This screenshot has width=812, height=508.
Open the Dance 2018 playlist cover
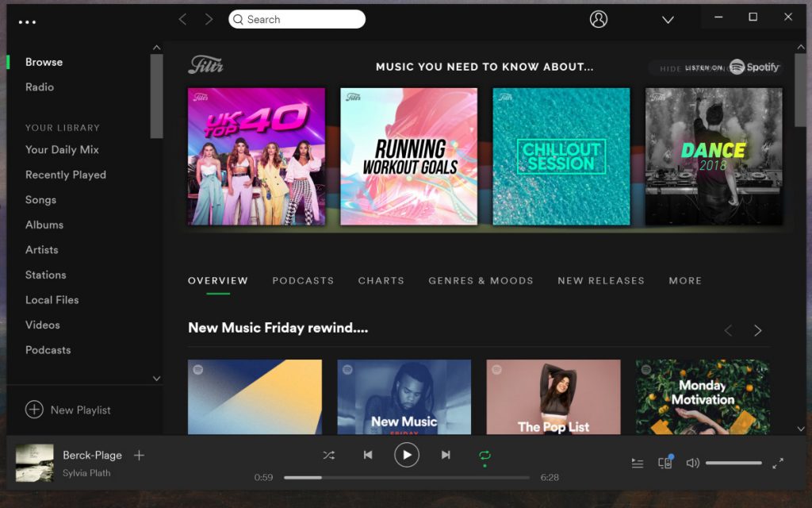pos(714,156)
